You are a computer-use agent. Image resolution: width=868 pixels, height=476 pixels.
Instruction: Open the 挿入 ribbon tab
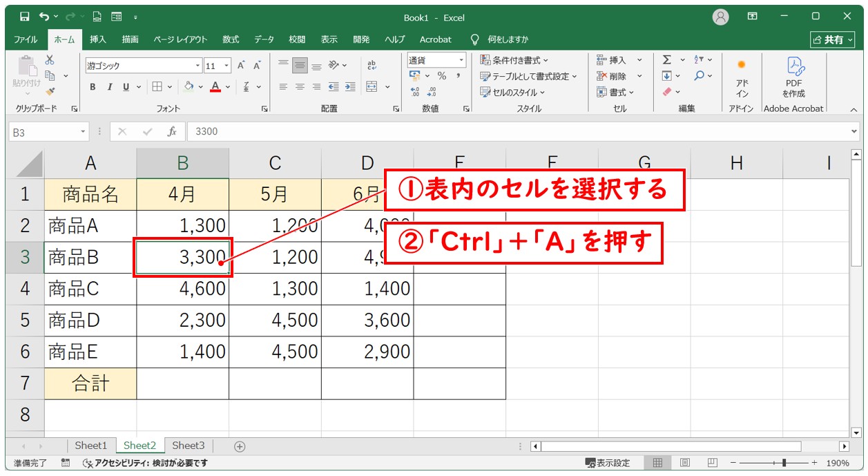point(98,39)
